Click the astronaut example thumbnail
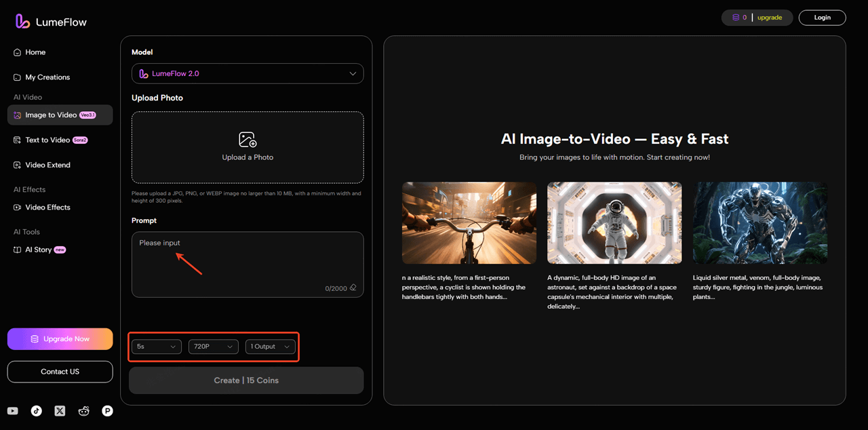This screenshot has height=430, width=868. (x=614, y=222)
